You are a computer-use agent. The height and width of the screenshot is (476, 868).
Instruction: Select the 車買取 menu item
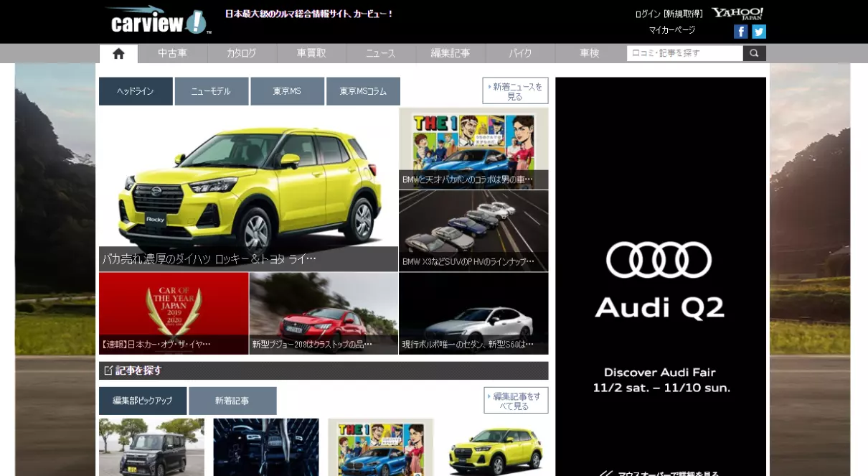(x=311, y=53)
